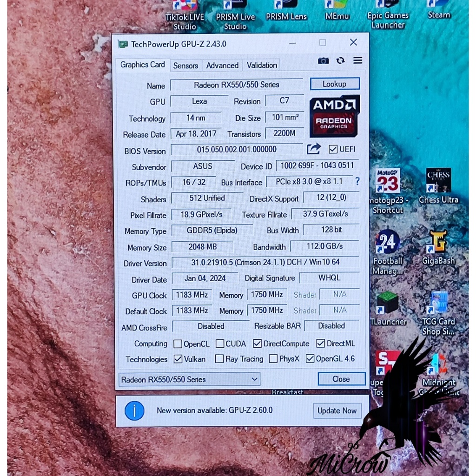Click the AMD CrossFire value Disabled
The image size is (476, 476).
[211, 326]
